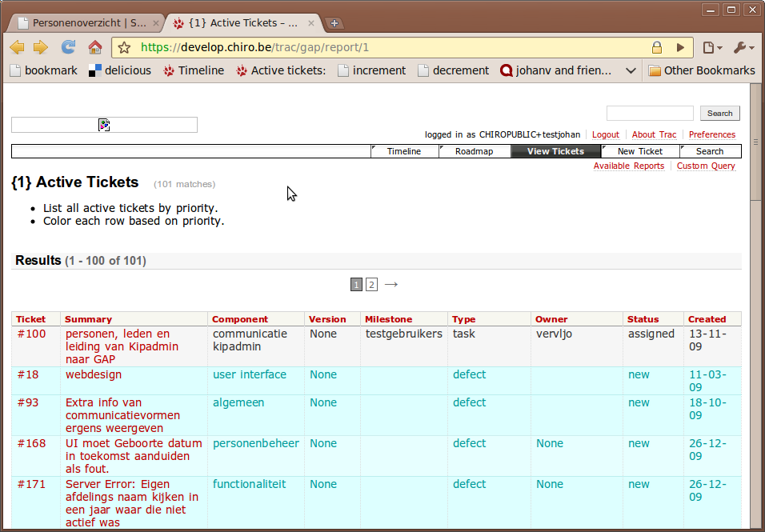Open New Ticket in the navigation bar
The height and width of the screenshot is (532, 765).
(x=640, y=151)
